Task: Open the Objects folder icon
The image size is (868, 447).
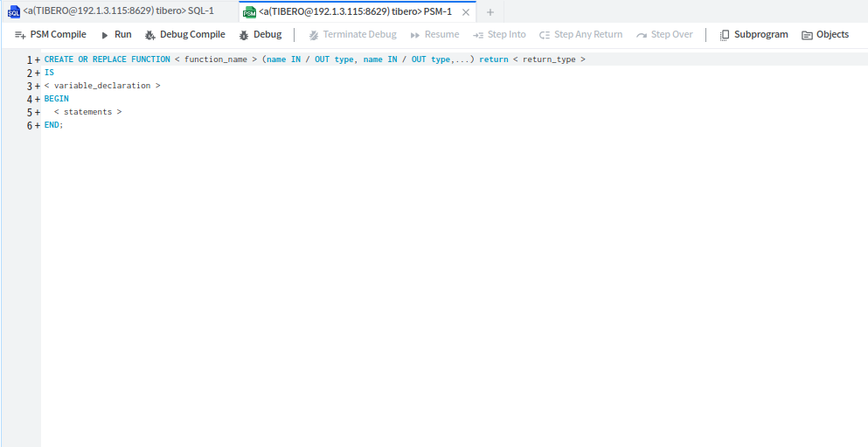Action: point(807,35)
